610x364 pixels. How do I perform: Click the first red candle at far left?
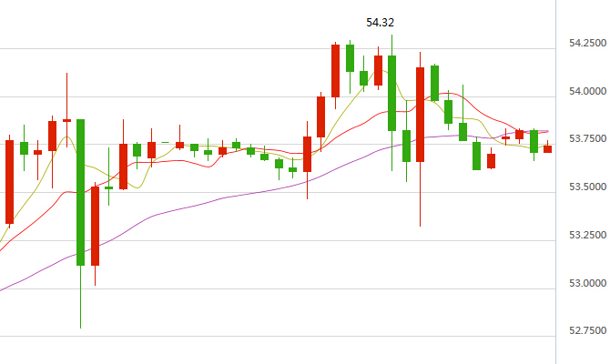pyautogui.click(x=9, y=182)
